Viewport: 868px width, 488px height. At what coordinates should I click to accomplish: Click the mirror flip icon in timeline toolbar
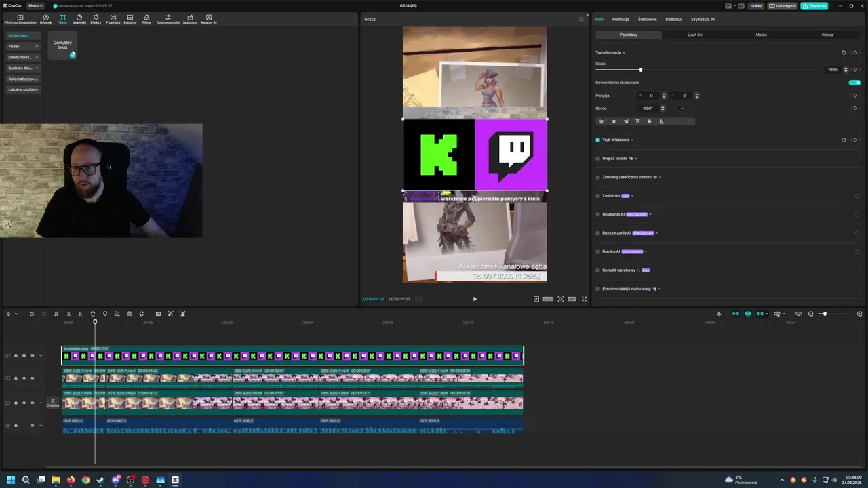(x=129, y=314)
